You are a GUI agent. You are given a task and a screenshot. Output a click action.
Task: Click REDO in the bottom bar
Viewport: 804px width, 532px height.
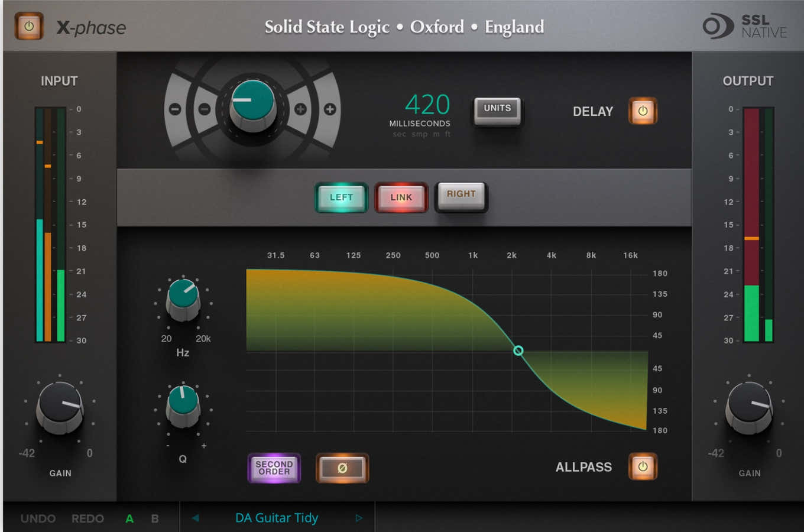(88, 518)
